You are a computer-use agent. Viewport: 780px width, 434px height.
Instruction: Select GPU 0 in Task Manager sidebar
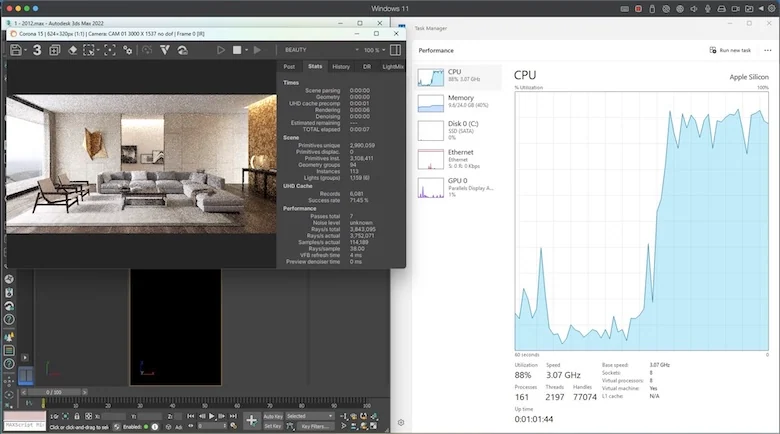point(459,187)
